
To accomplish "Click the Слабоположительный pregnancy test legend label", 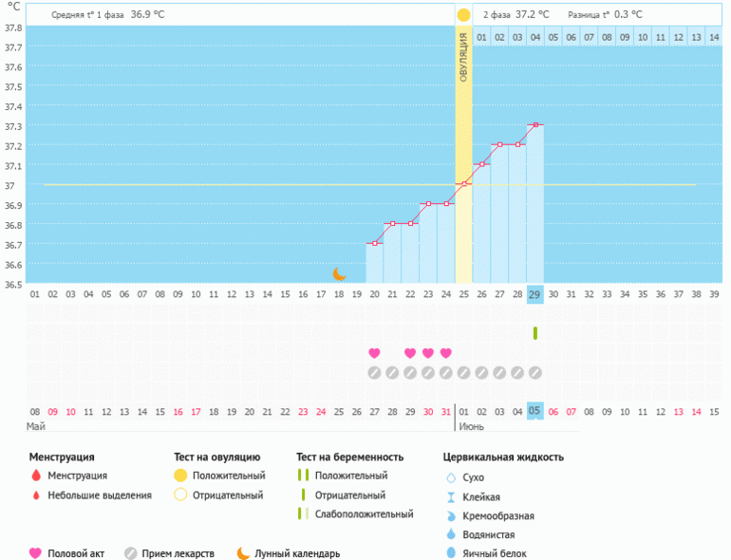I will tap(364, 513).
